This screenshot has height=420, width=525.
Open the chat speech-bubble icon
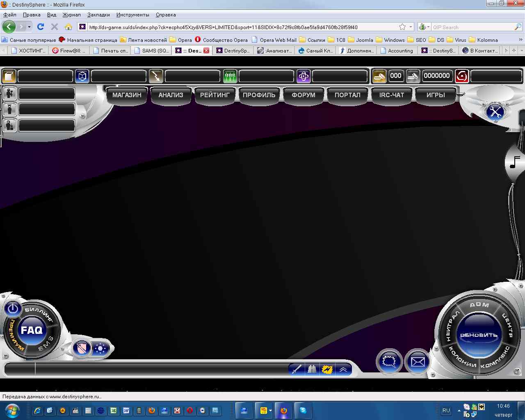coord(389,361)
